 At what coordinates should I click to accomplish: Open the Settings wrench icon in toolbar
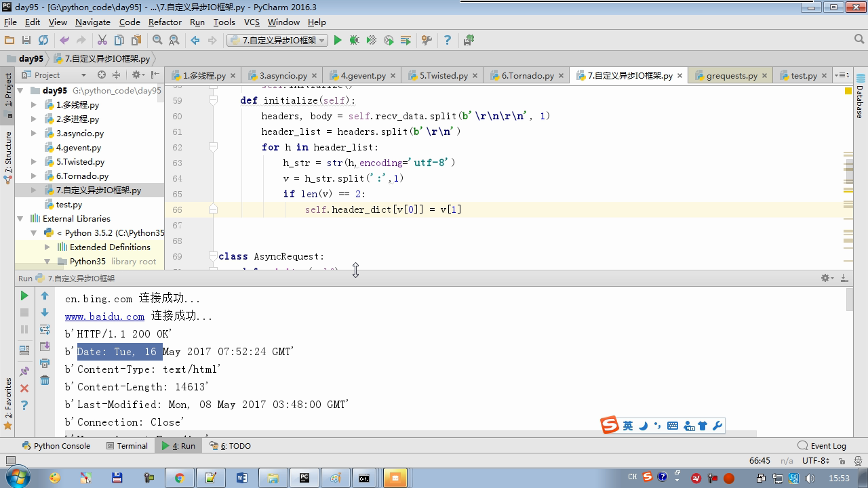coord(427,41)
